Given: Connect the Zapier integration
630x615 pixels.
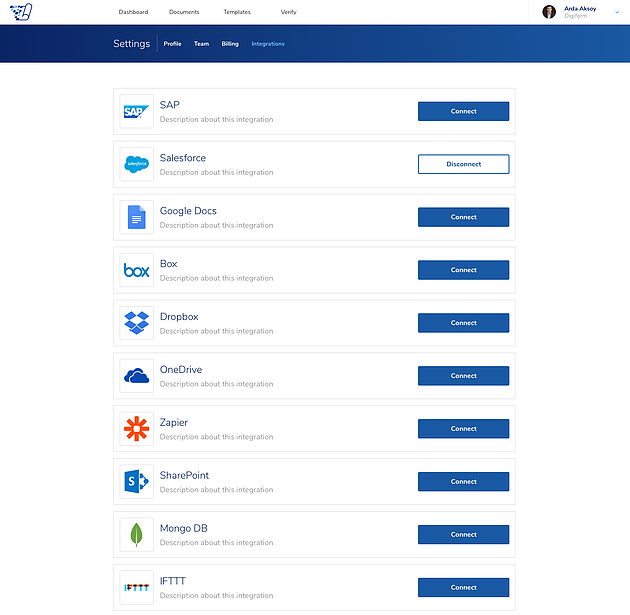Looking at the screenshot, I should 464,429.
